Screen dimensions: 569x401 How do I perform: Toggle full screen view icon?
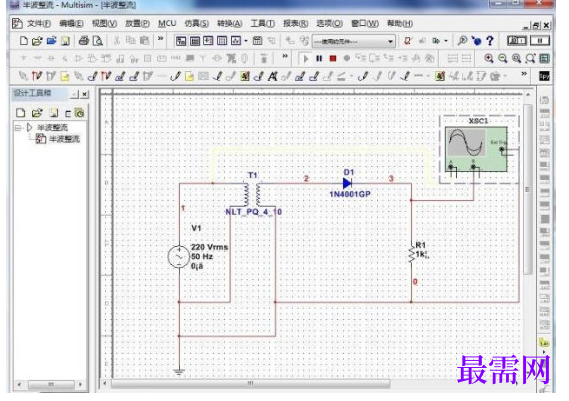tap(544, 58)
